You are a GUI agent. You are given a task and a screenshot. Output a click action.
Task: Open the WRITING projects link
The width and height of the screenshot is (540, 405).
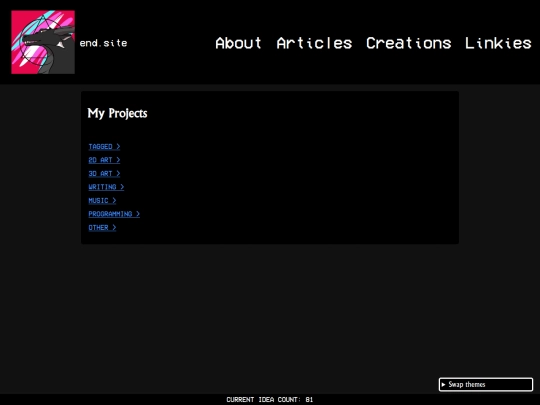[x=106, y=187]
